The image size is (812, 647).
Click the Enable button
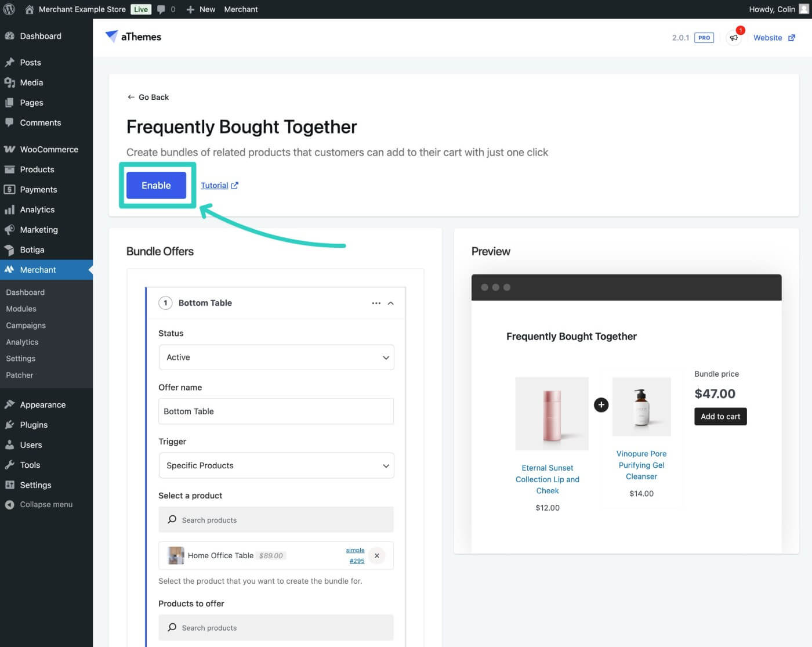point(156,185)
